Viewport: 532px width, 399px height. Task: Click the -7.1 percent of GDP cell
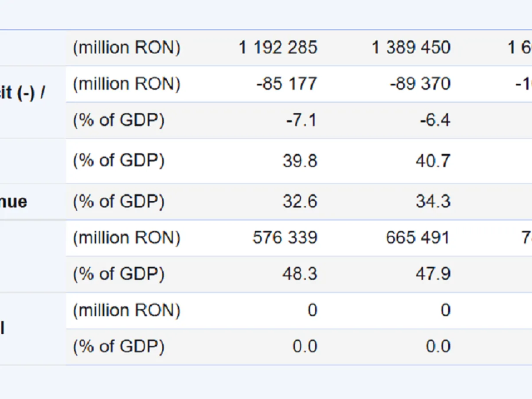pos(301,120)
